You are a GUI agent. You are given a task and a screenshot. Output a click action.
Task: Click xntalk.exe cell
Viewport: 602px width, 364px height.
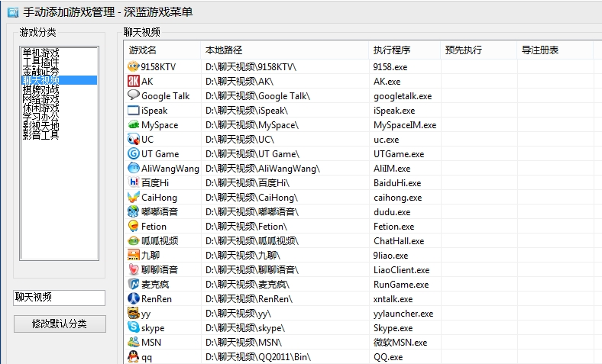[x=393, y=299]
